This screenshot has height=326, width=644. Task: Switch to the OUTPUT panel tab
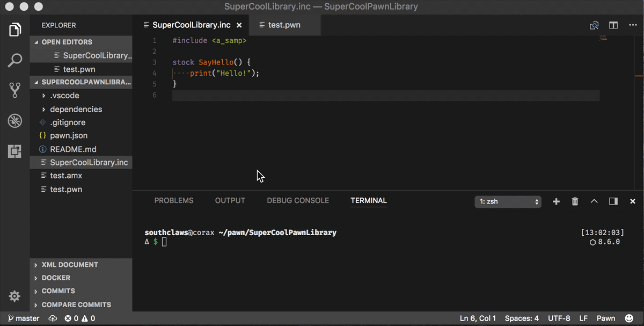[230, 200]
